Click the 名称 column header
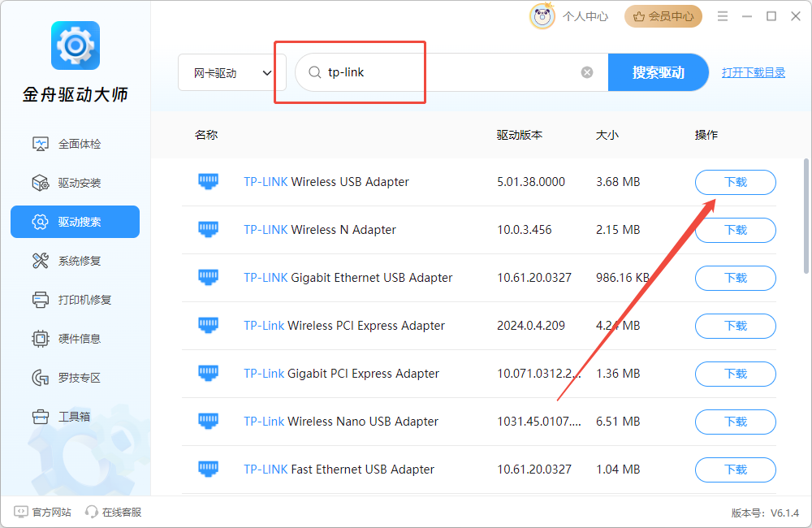812x528 pixels. point(206,135)
